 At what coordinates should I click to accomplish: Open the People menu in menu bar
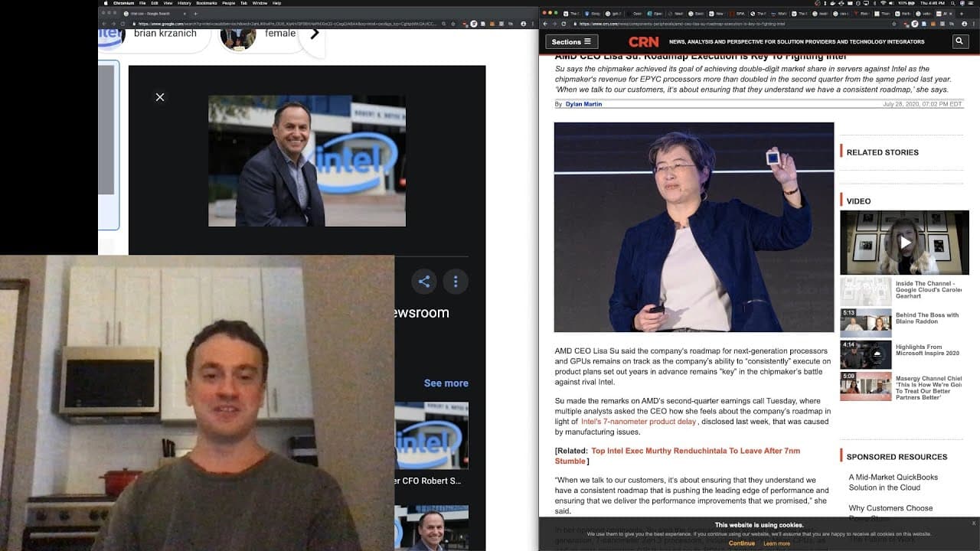229,3
